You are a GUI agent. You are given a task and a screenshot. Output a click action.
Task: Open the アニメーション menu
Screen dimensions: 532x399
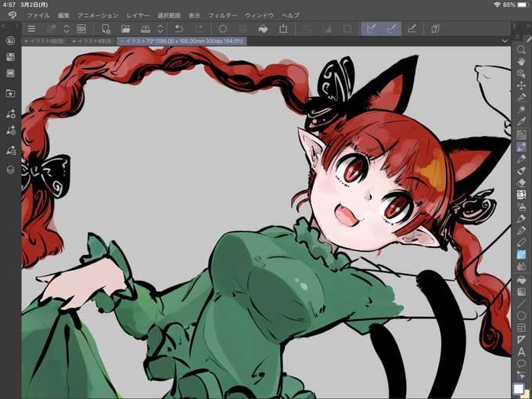click(x=98, y=16)
